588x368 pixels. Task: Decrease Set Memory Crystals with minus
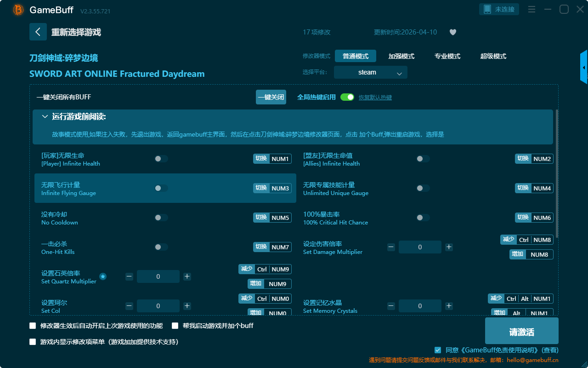[391, 306]
